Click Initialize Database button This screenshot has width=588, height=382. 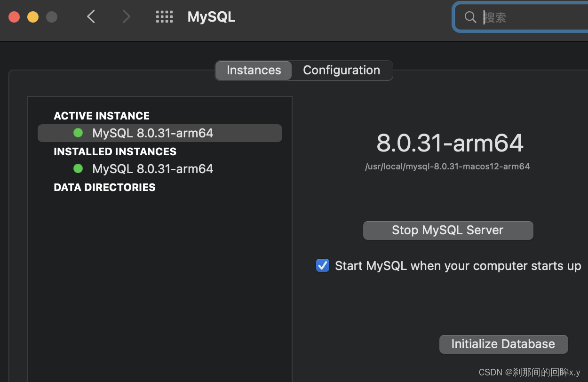[503, 344]
